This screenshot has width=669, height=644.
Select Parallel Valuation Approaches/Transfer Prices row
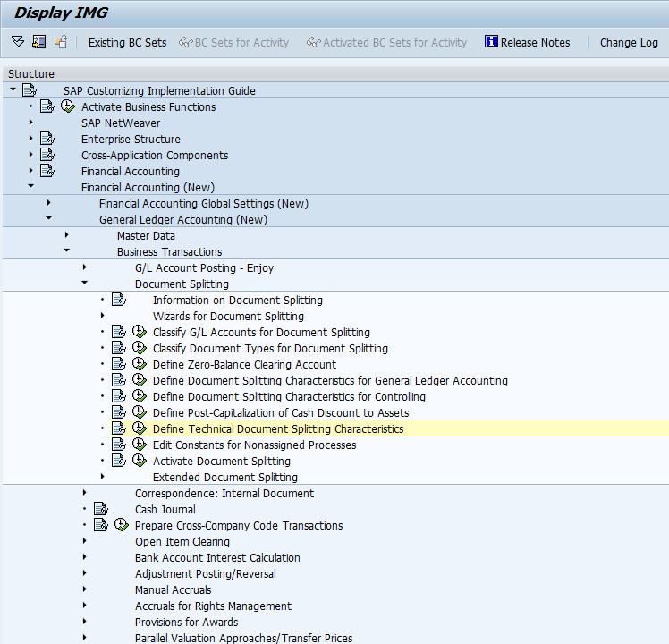pyautogui.click(x=243, y=638)
